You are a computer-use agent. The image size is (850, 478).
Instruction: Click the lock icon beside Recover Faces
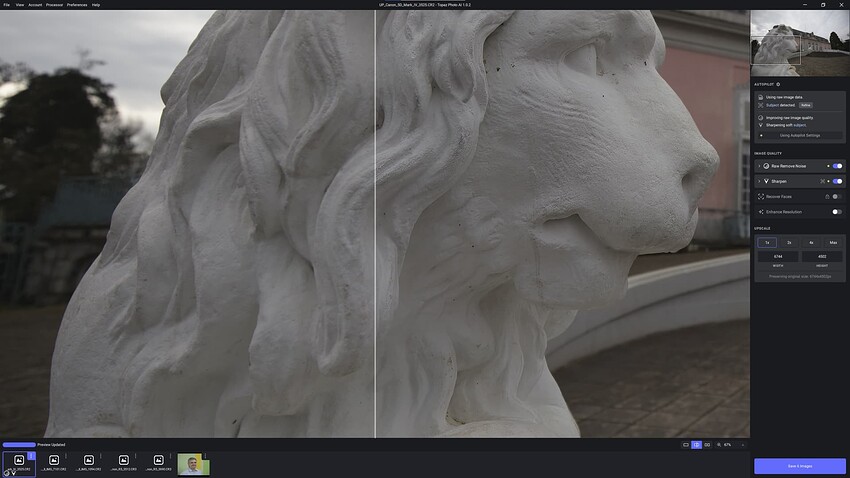(827, 196)
